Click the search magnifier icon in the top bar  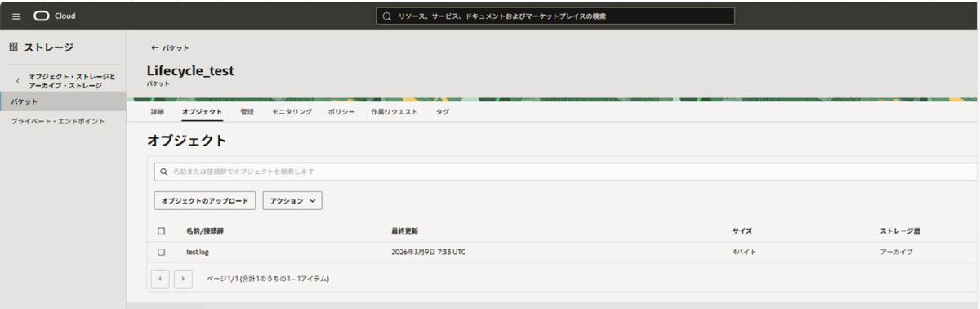[x=387, y=16]
